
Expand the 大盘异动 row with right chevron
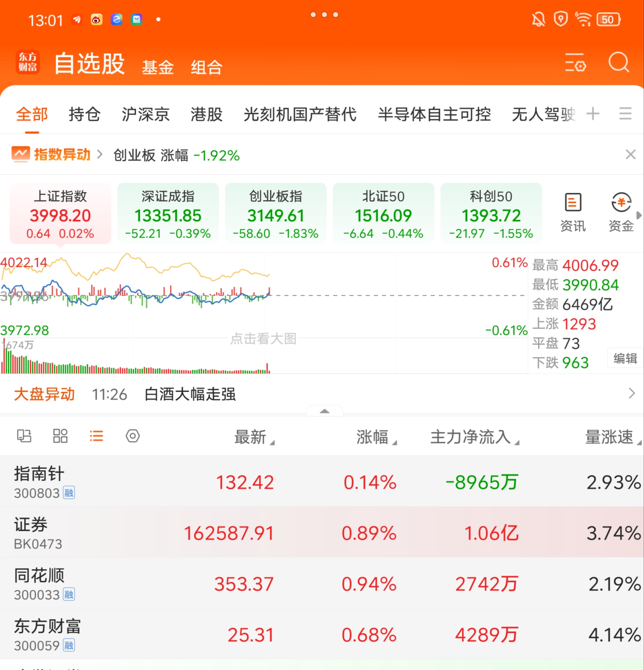point(631,393)
